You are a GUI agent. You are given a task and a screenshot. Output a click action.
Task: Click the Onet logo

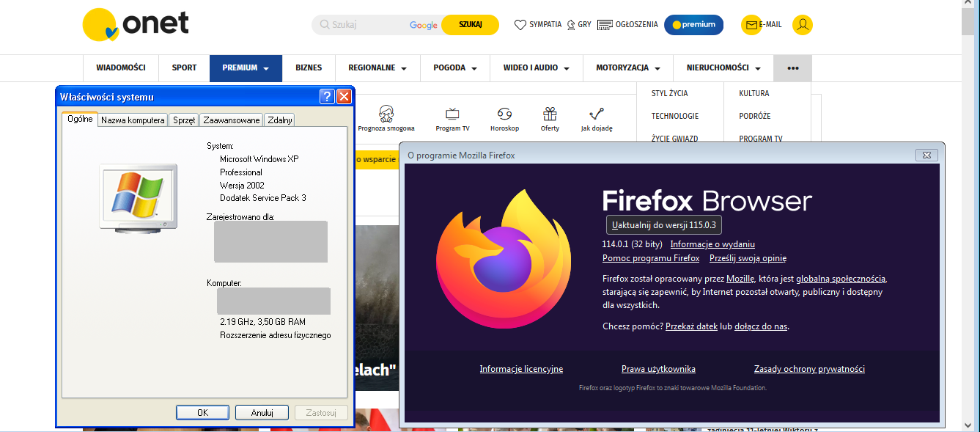(136, 25)
